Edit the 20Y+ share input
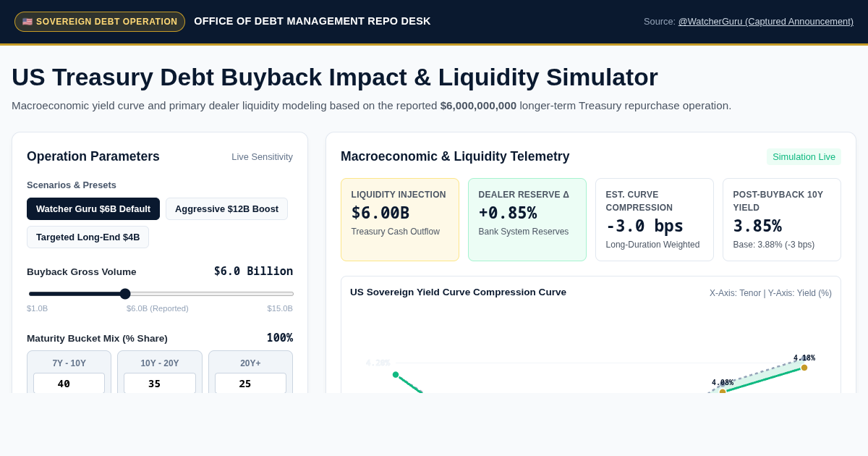The image size is (868, 456). pos(250,384)
